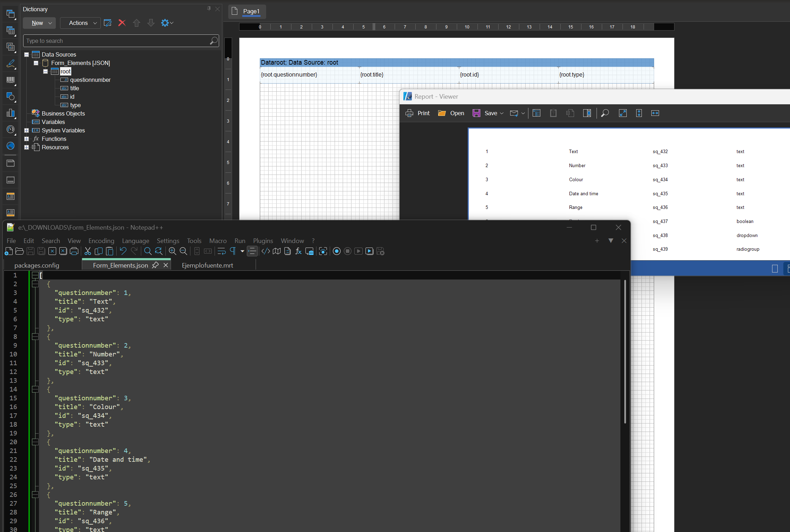Open the Actions dropdown in Dictionary
790x532 pixels.
click(80, 23)
